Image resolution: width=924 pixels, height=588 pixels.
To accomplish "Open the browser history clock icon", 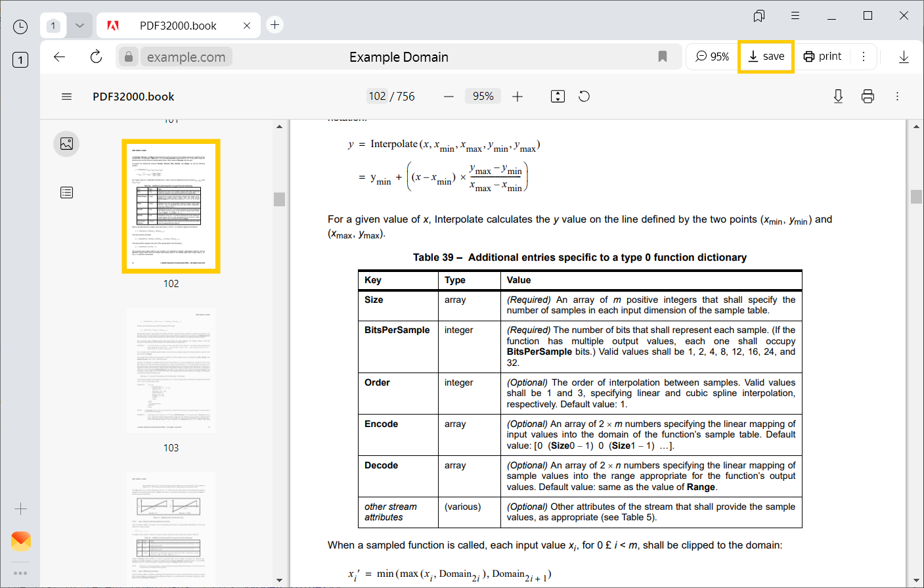I will point(20,26).
